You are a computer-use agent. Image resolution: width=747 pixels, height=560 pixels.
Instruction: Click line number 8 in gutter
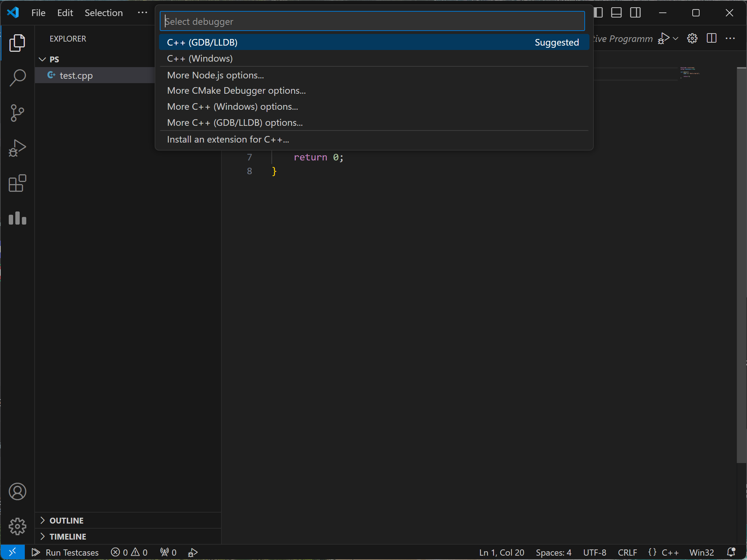pos(249,171)
